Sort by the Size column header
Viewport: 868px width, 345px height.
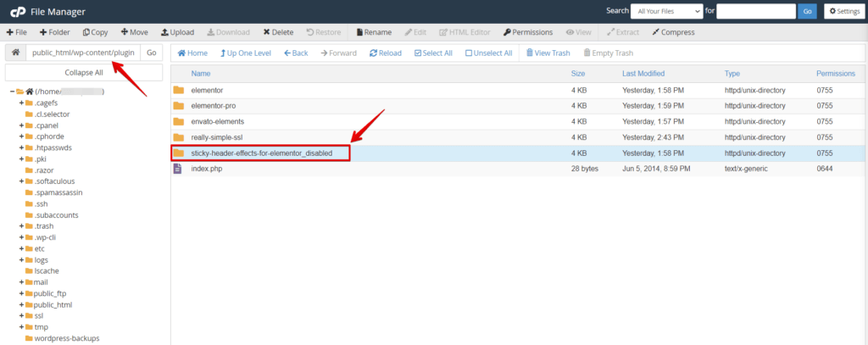coord(578,74)
